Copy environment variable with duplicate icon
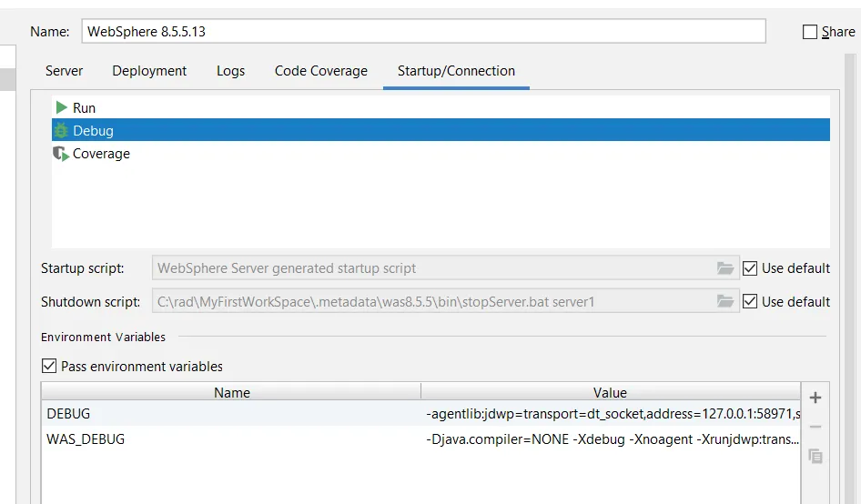Screen dimensions: 861x504 [x=815, y=456]
